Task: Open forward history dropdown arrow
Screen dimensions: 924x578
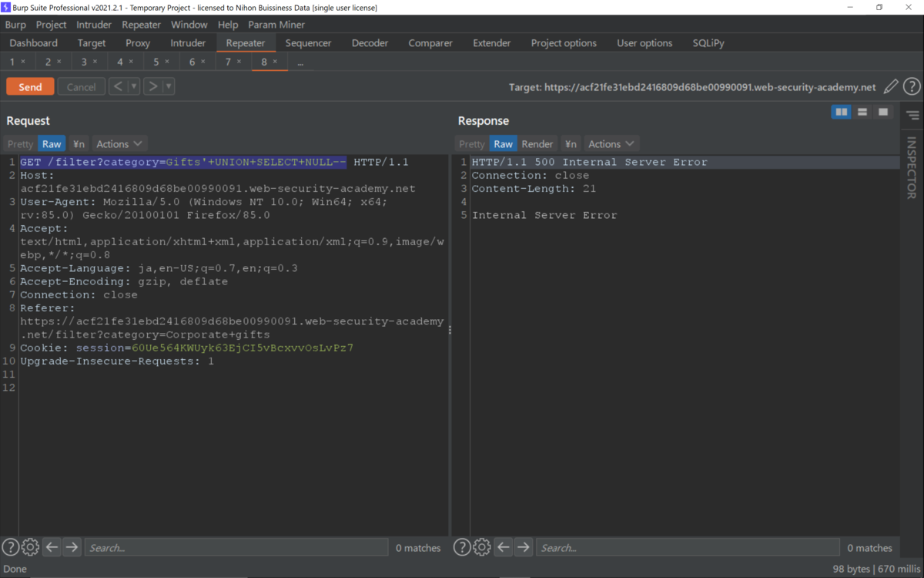Action: [169, 86]
